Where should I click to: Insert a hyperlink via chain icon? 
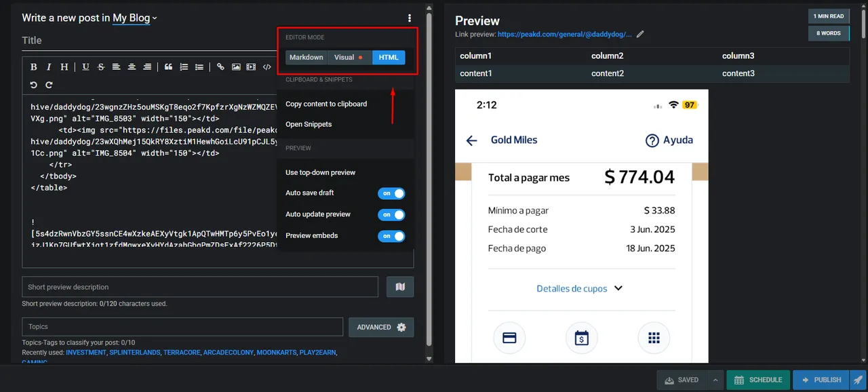tap(220, 67)
